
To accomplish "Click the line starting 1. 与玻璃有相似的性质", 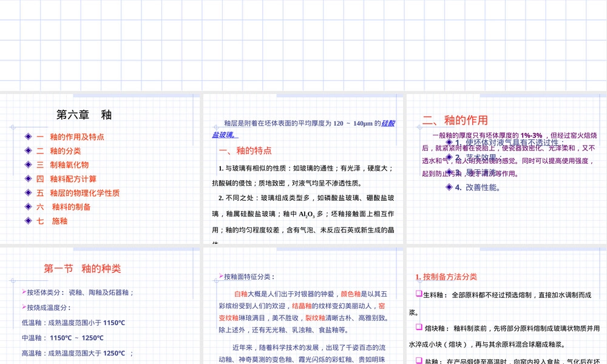I will tap(306, 168).
